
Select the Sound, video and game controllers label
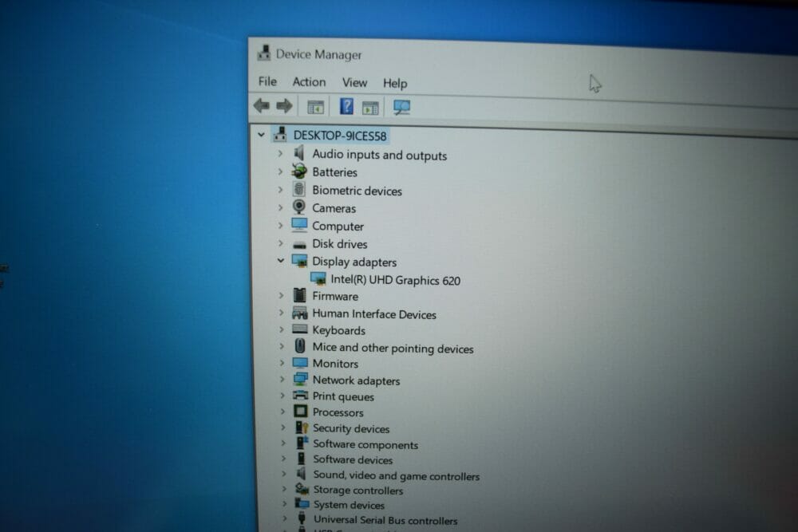397,476
